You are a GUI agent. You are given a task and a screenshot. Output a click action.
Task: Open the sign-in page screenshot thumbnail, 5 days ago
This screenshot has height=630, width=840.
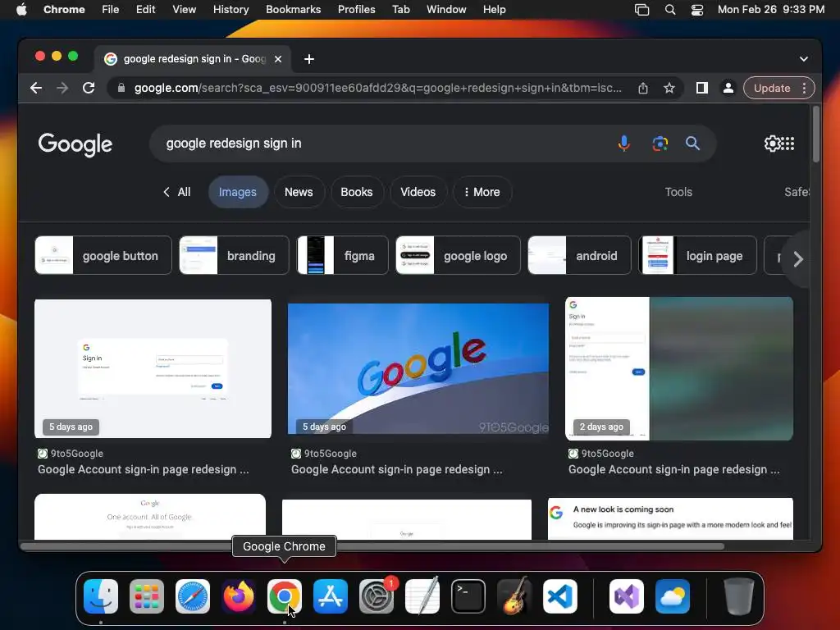tap(153, 368)
